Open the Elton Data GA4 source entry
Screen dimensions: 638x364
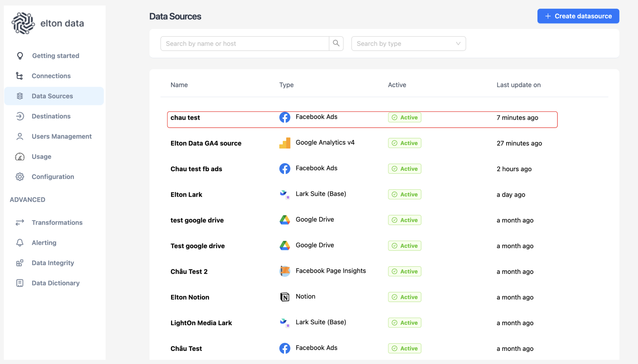tap(206, 144)
